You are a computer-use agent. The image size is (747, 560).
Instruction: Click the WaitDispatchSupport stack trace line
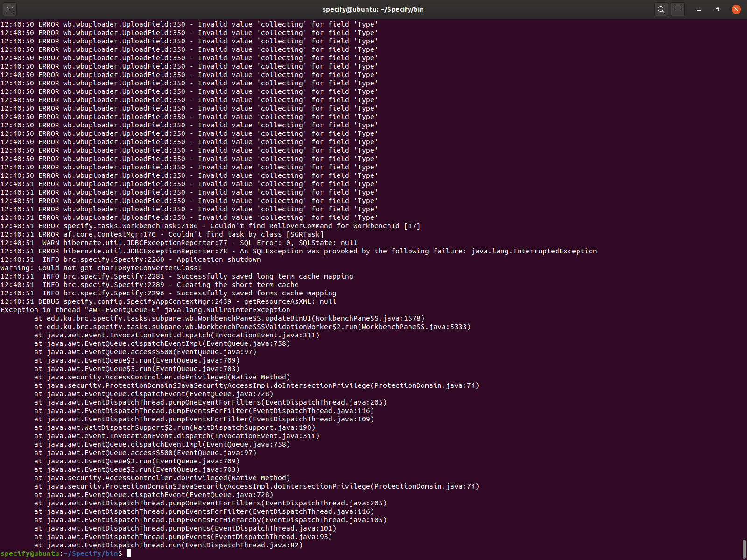pyautogui.click(x=175, y=427)
